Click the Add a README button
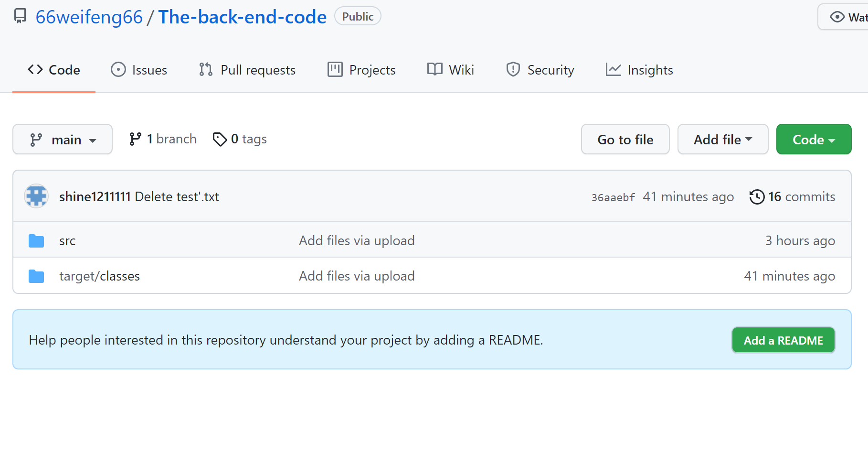The width and height of the screenshot is (868, 476). pos(783,340)
